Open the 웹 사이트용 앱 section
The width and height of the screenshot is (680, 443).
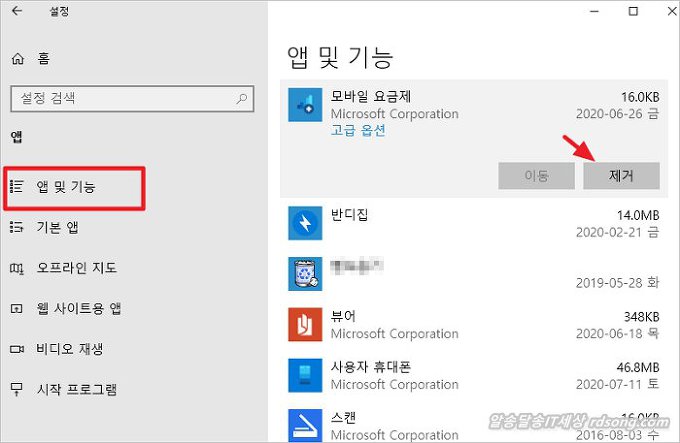click(78, 308)
